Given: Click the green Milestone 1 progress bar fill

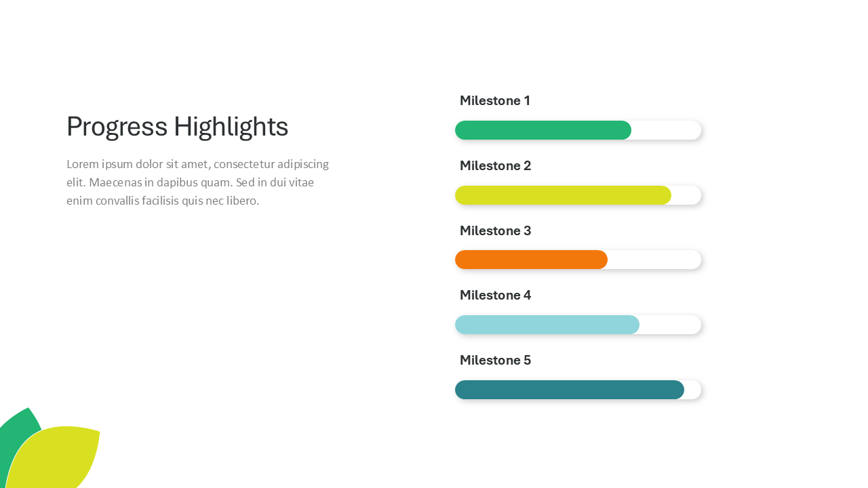Looking at the screenshot, I should tap(542, 130).
